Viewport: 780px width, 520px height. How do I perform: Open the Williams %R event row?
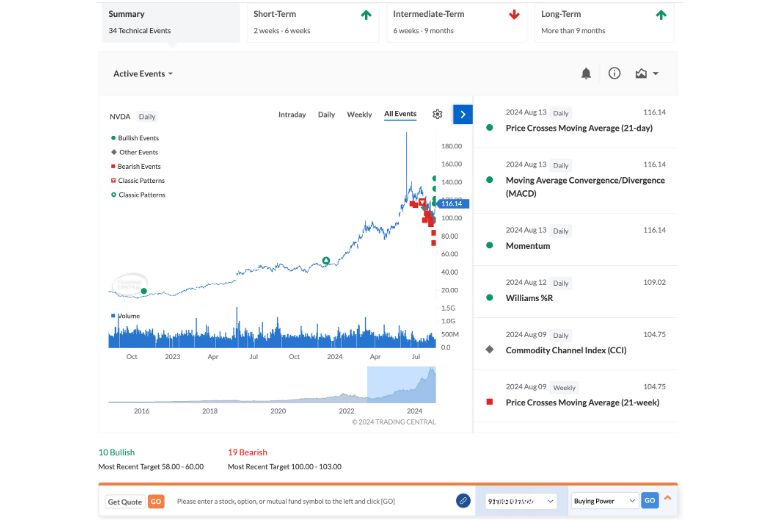[576, 291]
